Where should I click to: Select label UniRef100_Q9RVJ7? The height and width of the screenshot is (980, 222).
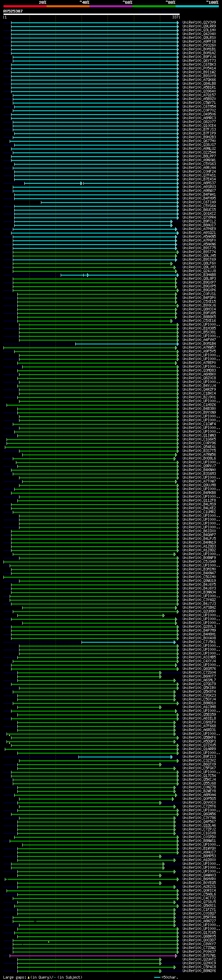tap(199, 466)
